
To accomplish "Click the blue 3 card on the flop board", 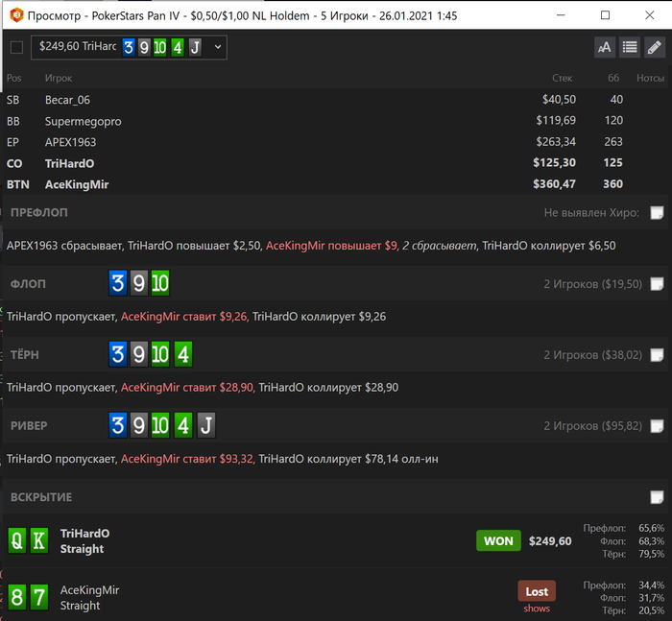I will (118, 283).
